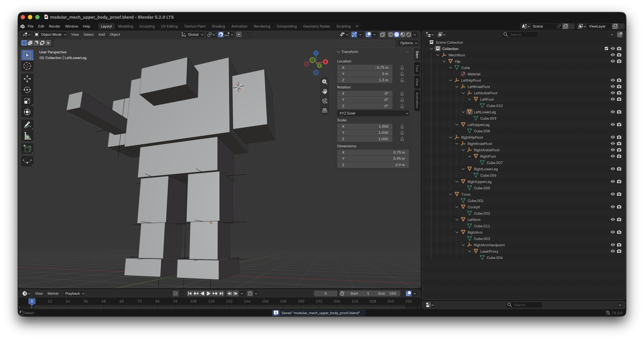Switch to the Modeling workspace tab

[x=126, y=26]
